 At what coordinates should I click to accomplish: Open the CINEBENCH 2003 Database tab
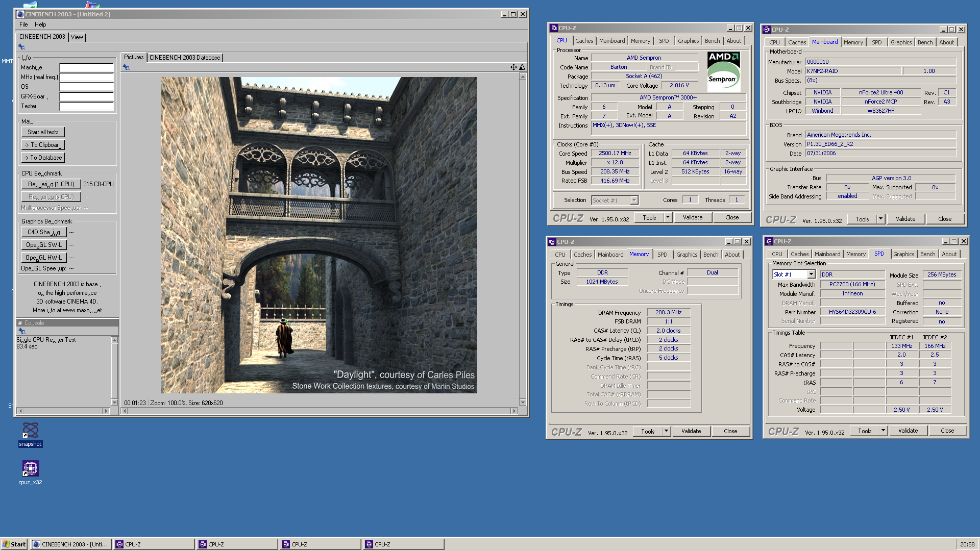pos(185,58)
